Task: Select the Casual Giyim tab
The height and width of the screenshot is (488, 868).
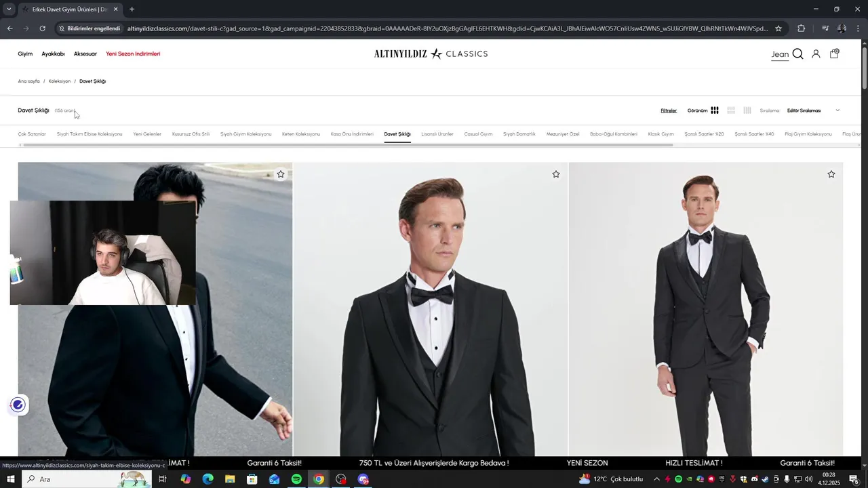Action: coord(478,134)
